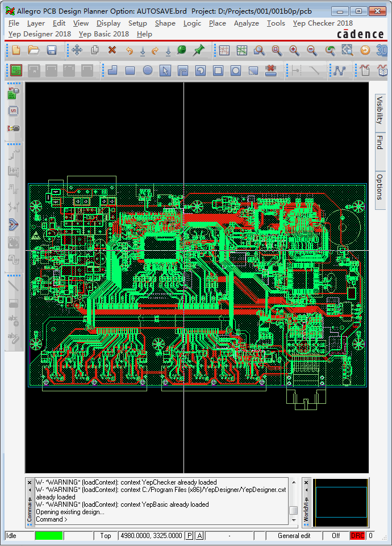Image resolution: width=392 pixels, height=546 pixels.
Task: Select the Add Circle shape tool
Action: tap(148, 71)
